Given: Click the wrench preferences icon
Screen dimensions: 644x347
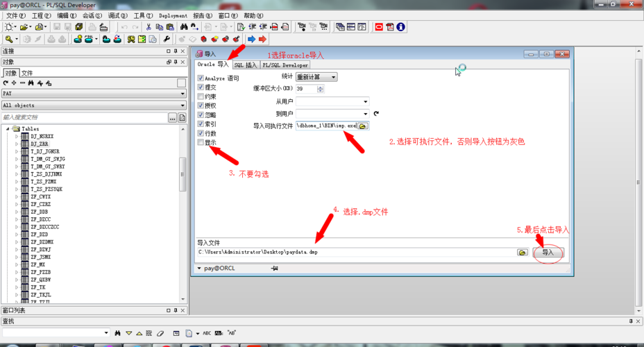Looking at the screenshot, I should pos(167,40).
